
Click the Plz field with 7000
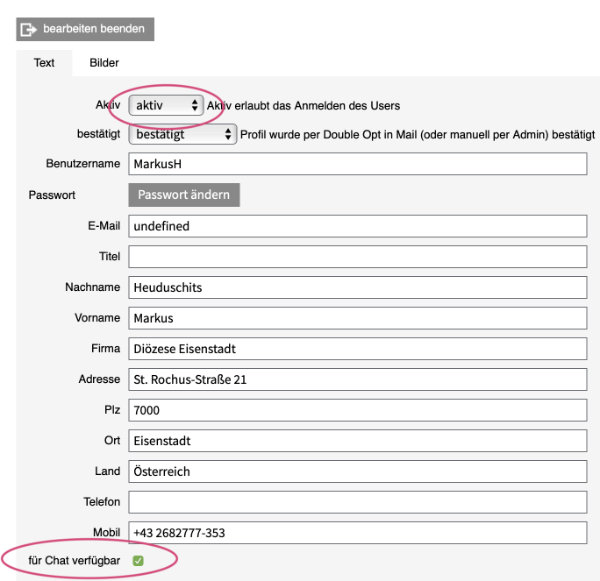(x=357, y=410)
